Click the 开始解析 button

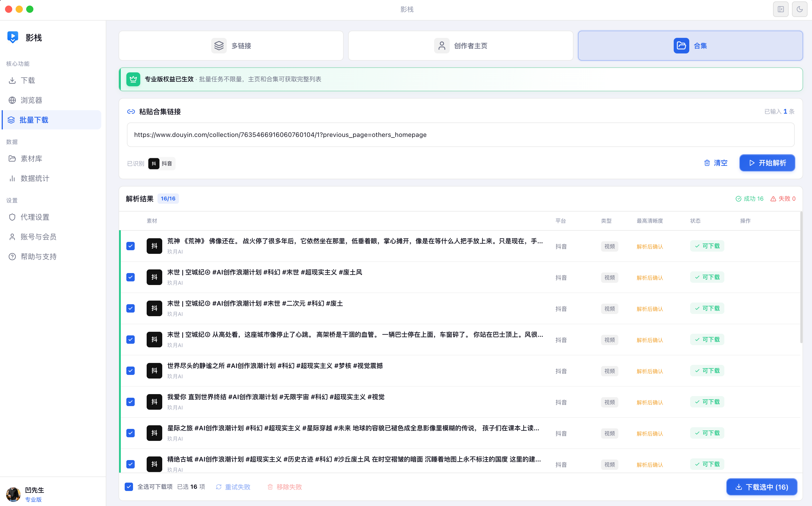tap(767, 163)
